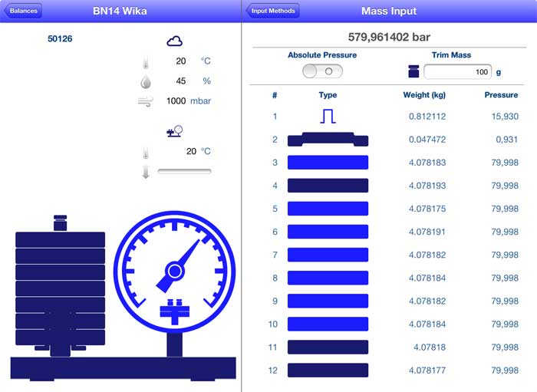Click the pressure balance device icon
This screenshot has height=392, width=537.
(175, 131)
